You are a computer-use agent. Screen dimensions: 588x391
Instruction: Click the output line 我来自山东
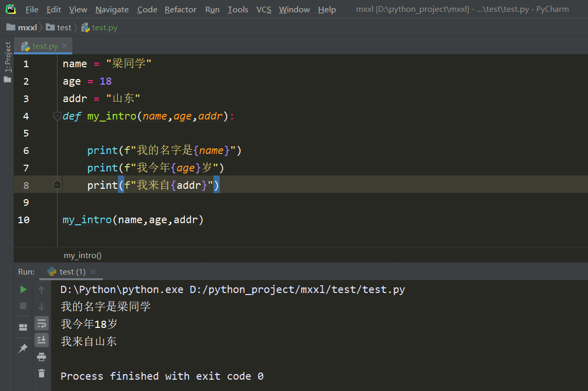(x=89, y=341)
